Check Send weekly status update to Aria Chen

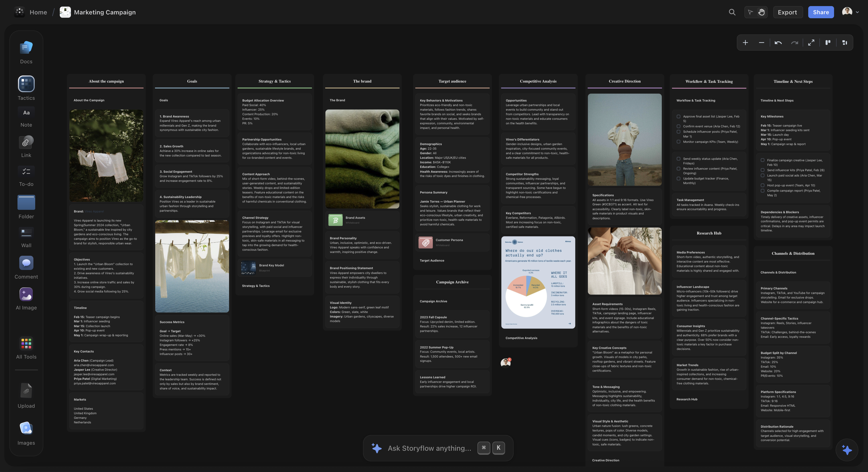pos(679,159)
